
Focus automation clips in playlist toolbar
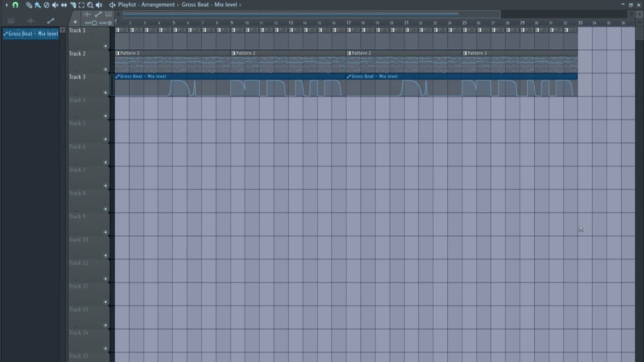point(98,15)
